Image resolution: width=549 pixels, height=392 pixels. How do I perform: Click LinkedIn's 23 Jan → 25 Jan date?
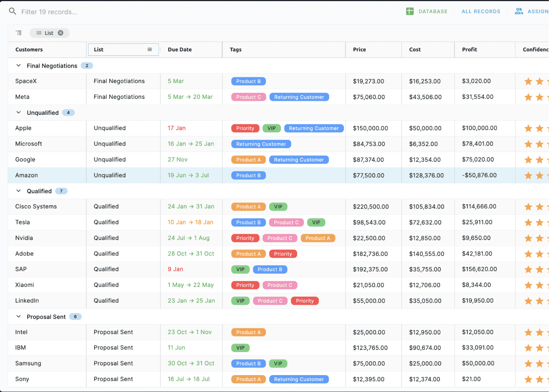(x=191, y=301)
